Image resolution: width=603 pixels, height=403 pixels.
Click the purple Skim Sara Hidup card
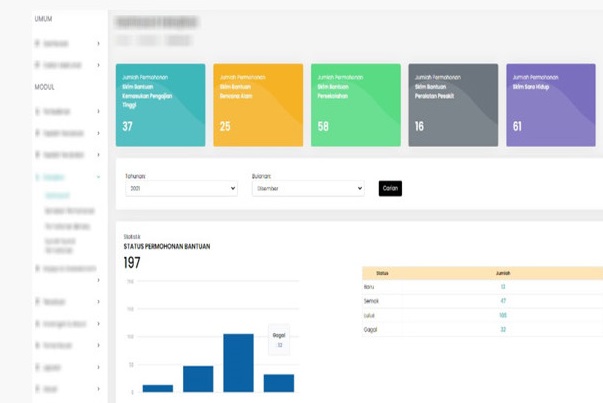(550, 105)
